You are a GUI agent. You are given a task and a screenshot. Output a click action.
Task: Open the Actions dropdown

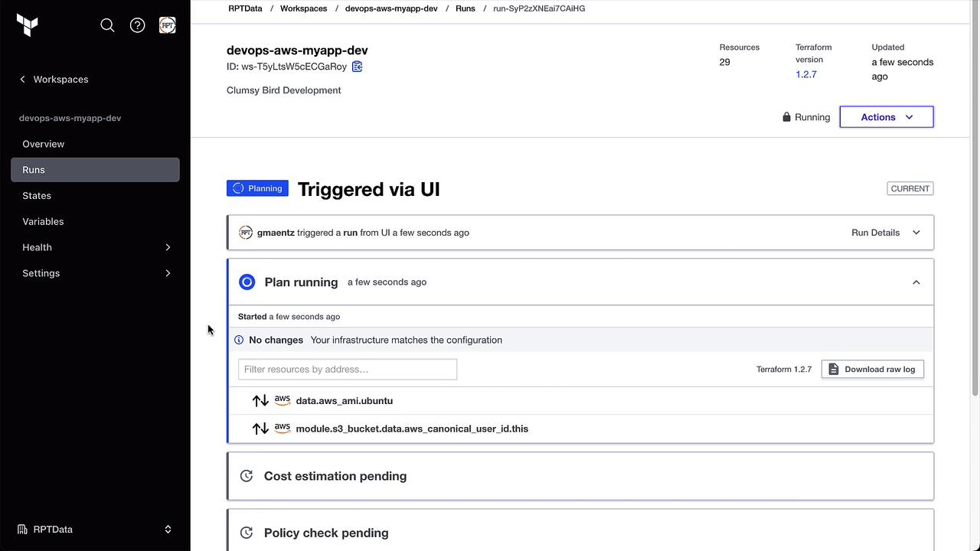[x=886, y=117]
